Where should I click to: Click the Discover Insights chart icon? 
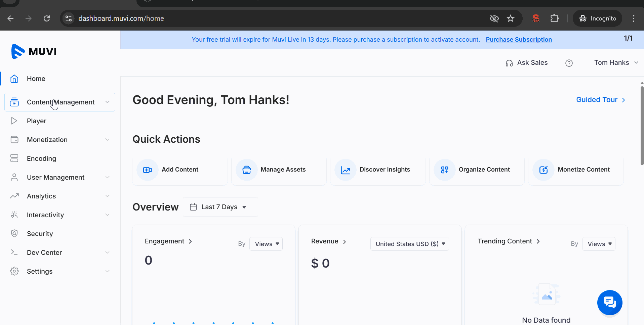[x=346, y=170]
